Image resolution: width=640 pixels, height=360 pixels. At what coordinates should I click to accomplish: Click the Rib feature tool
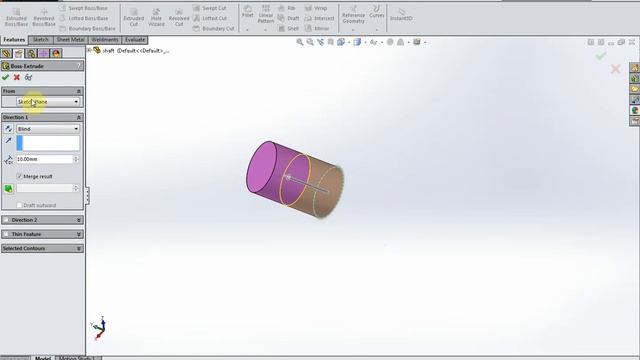[x=287, y=8]
